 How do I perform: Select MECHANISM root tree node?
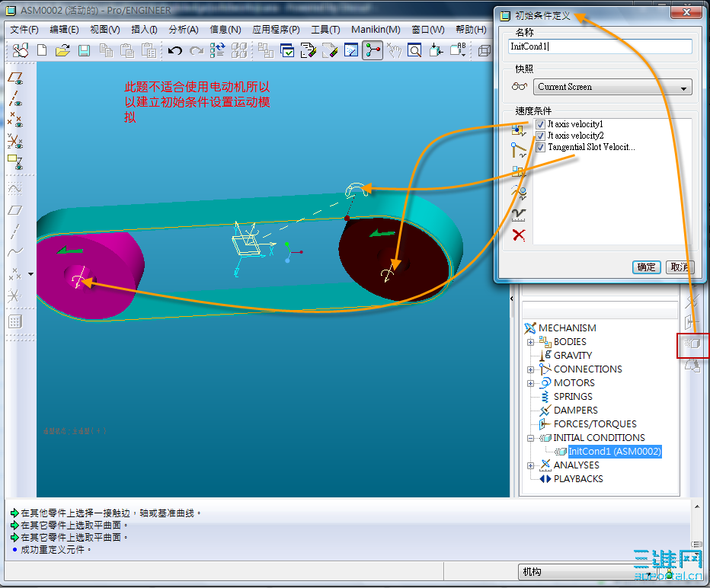pyautogui.click(x=567, y=328)
